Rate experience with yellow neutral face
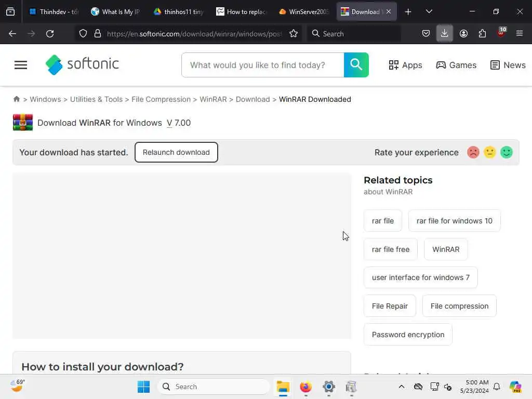 pos(489,152)
